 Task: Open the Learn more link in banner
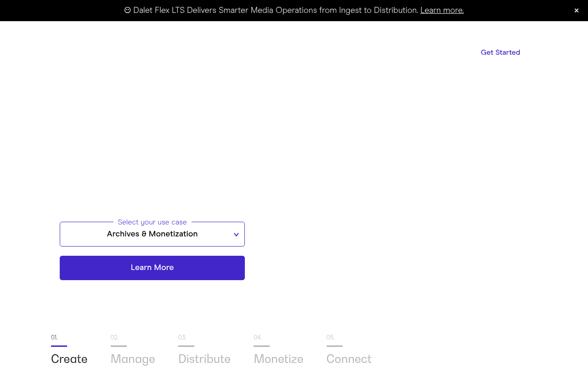pos(442,10)
